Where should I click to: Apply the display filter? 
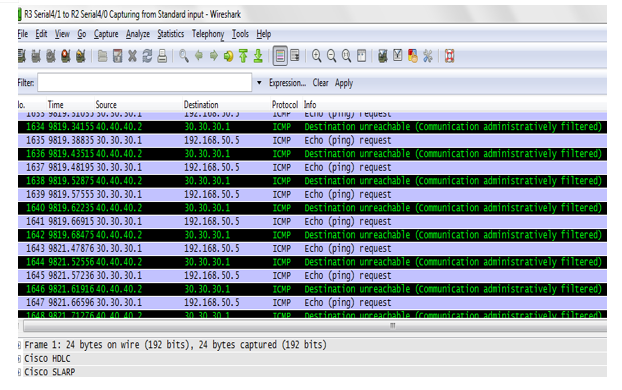point(344,83)
